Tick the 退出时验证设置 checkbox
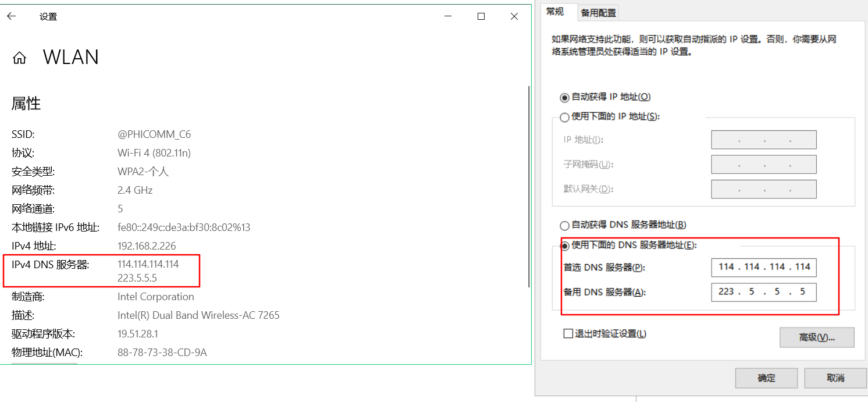This screenshot has height=402, width=868. tap(568, 334)
